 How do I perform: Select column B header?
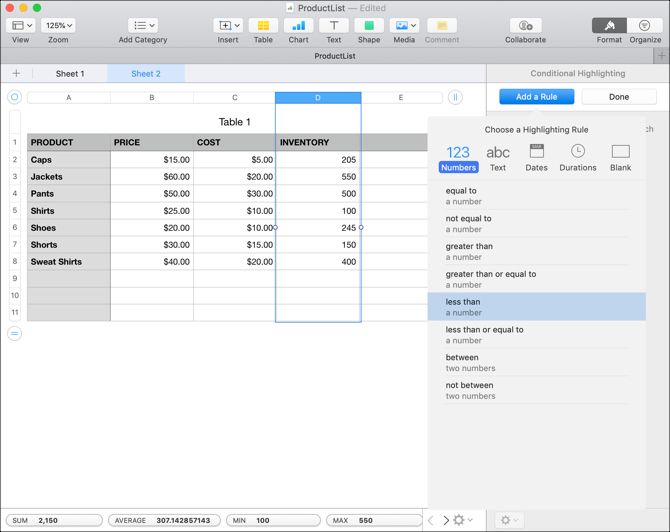pos(152,97)
